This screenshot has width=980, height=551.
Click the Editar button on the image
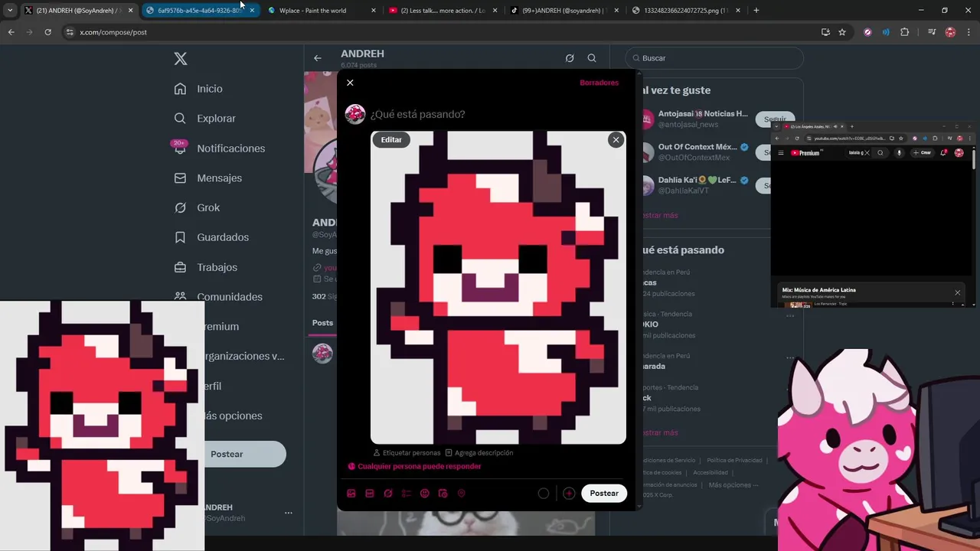391,139
